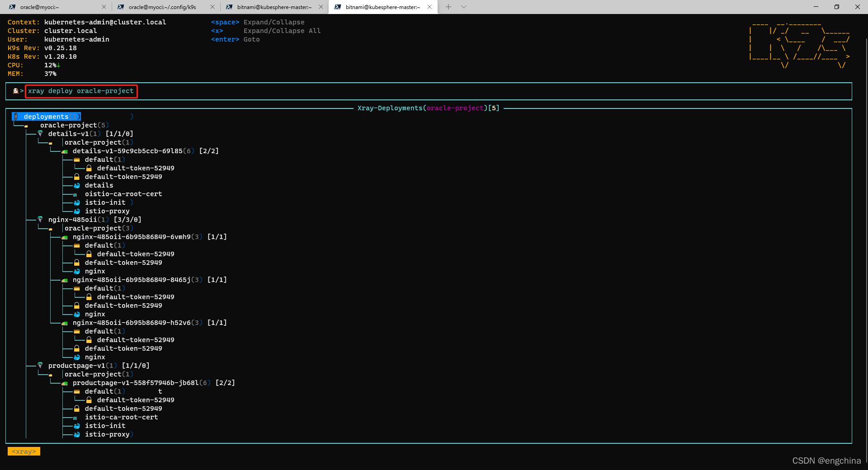Image resolution: width=868 pixels, height=470 pixels.
Task: Click the xray deploy oracle-project command prompt
Action: click(x=81, y=91)
